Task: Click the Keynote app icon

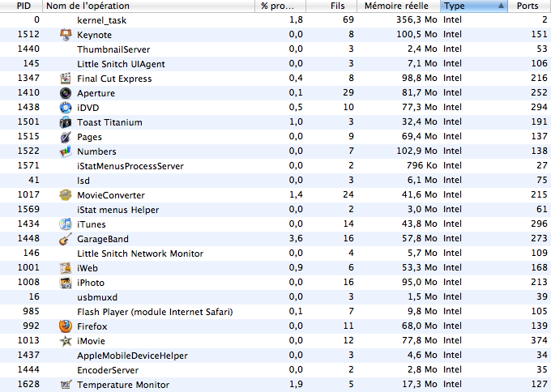Action: click(x=66, y=35)
